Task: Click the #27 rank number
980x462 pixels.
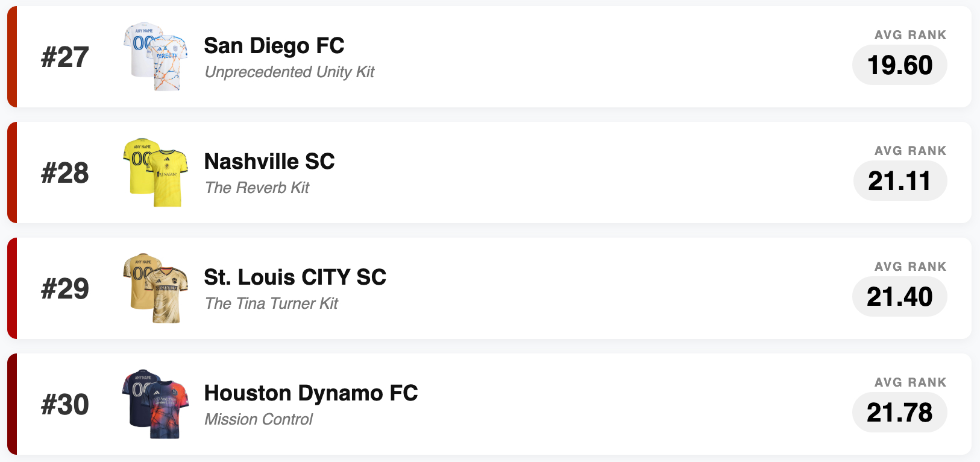Action: point(65,57)
